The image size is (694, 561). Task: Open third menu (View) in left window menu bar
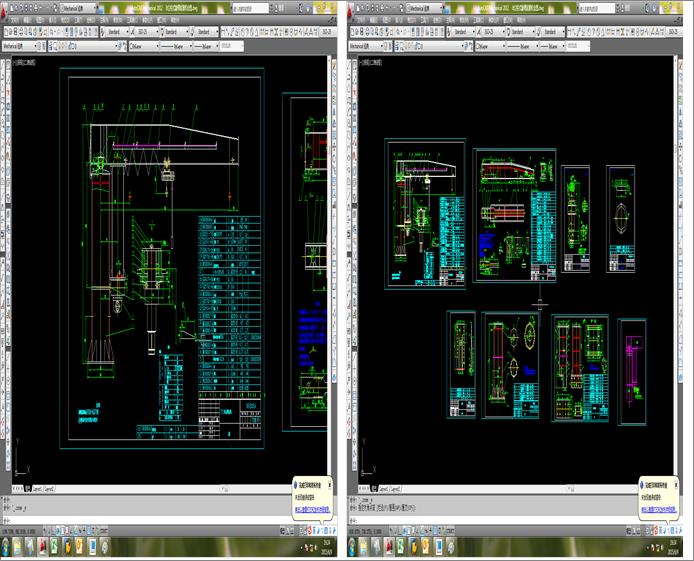tap(40, 20)
